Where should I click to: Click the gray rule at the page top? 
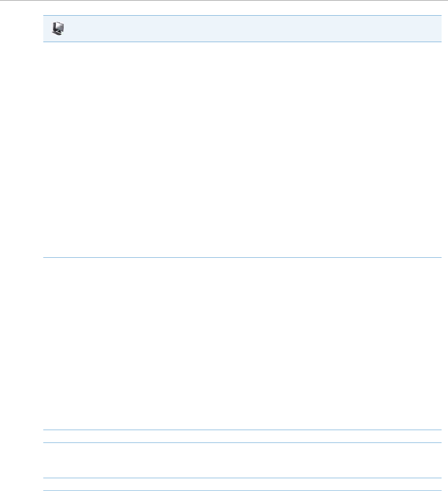224,0
